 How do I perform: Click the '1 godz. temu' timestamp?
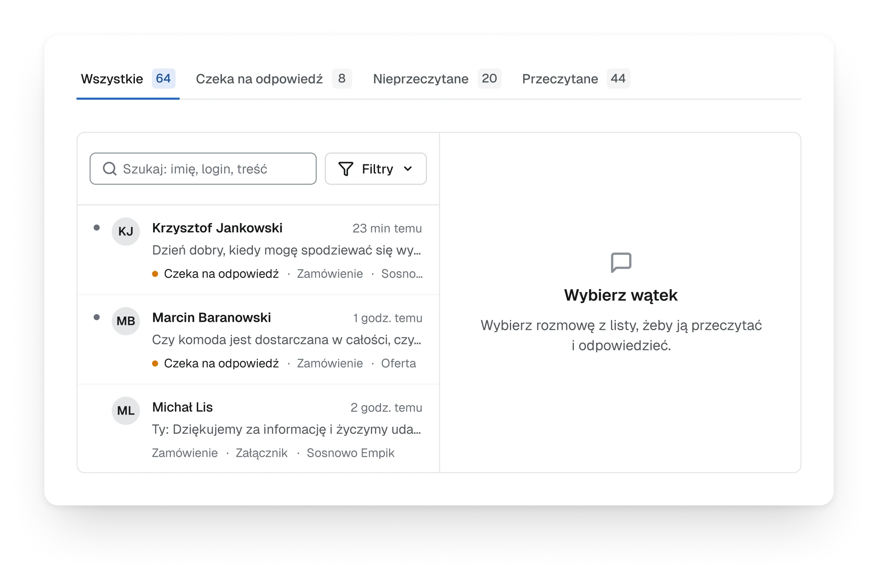[x=387, y=318]
